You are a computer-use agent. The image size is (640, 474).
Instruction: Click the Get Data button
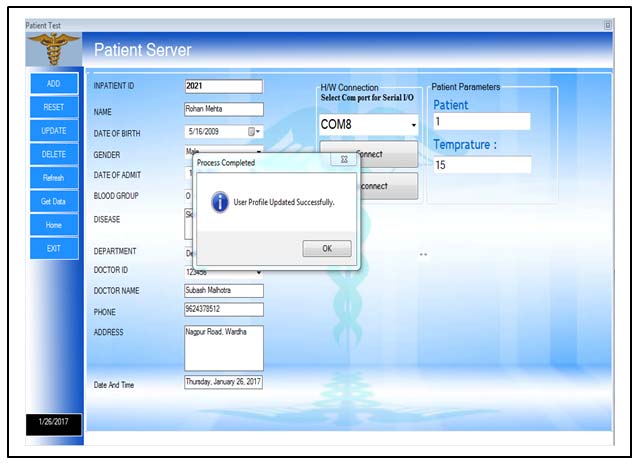pyautogui.click(x=53, y=201)
